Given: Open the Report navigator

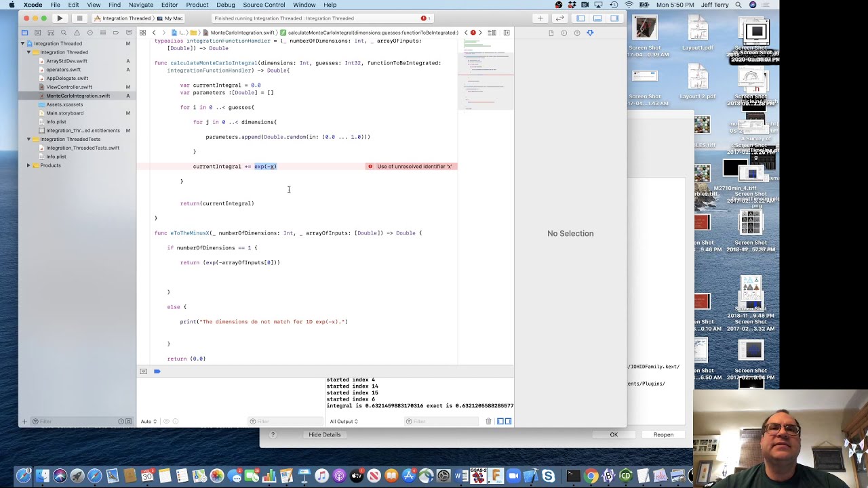Looking at the screenshot, I should [x=129, y=33].
